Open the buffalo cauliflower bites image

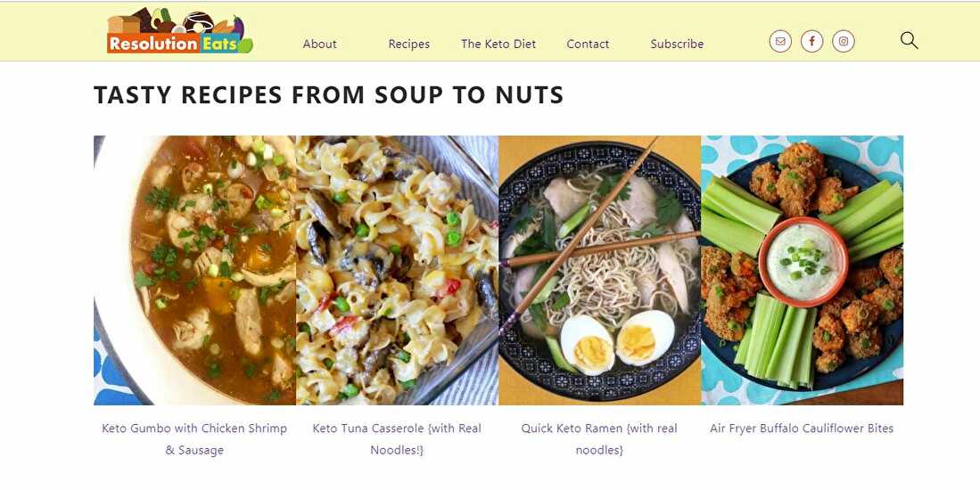(x=802, y=270)
